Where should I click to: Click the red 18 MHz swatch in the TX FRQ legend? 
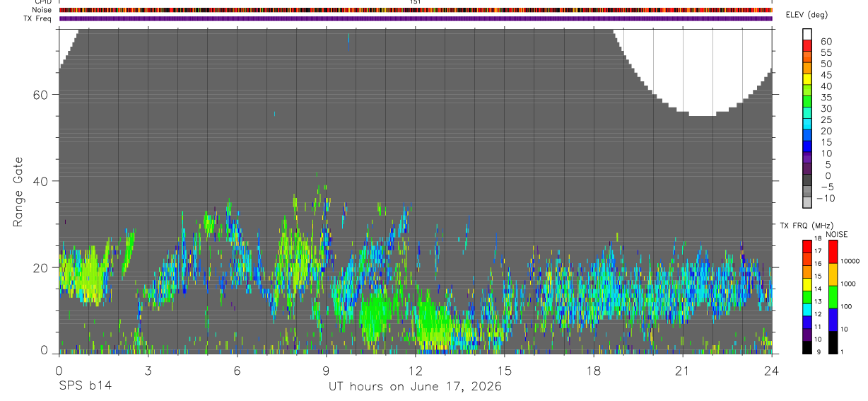coord(807,246)
